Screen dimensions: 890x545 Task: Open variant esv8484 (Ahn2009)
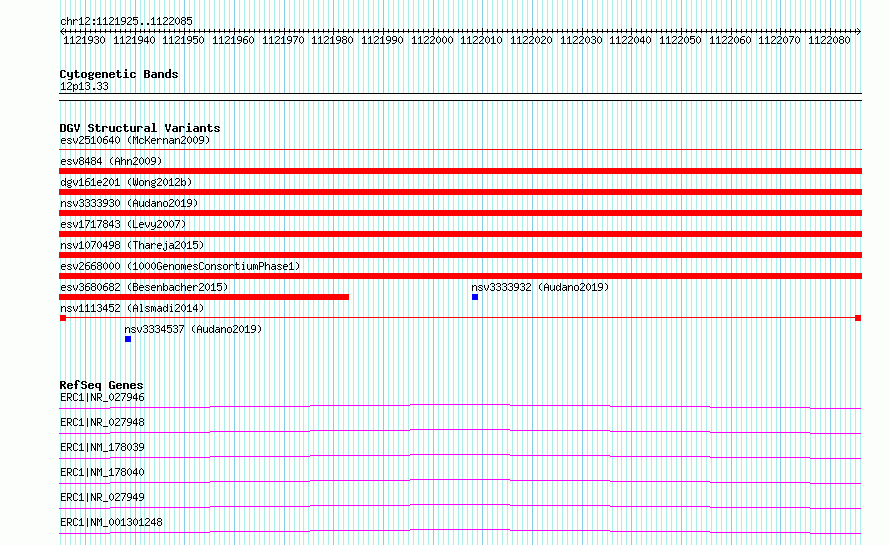point(111,161)
